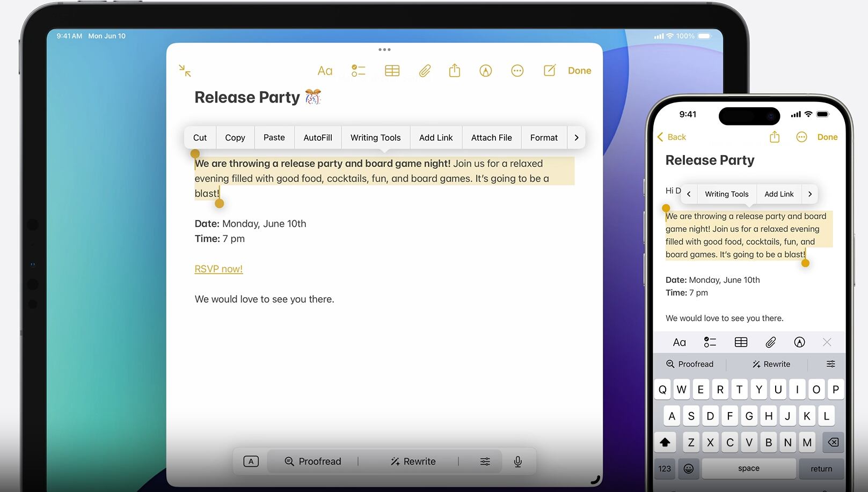868x492 pixels.
Task: Tap the space bar on iPhone keyboard
Action: (x=749, y=468)
